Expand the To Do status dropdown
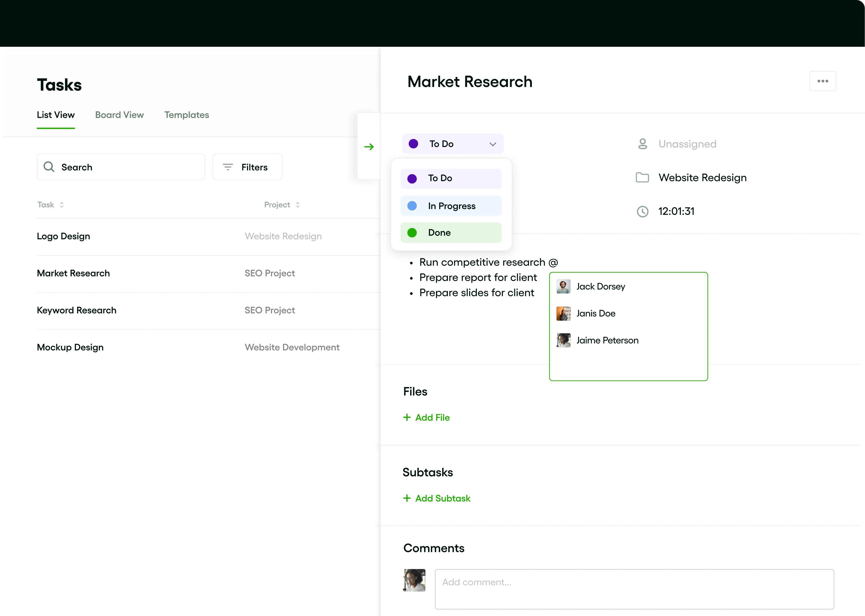 [x=453, y=144]
